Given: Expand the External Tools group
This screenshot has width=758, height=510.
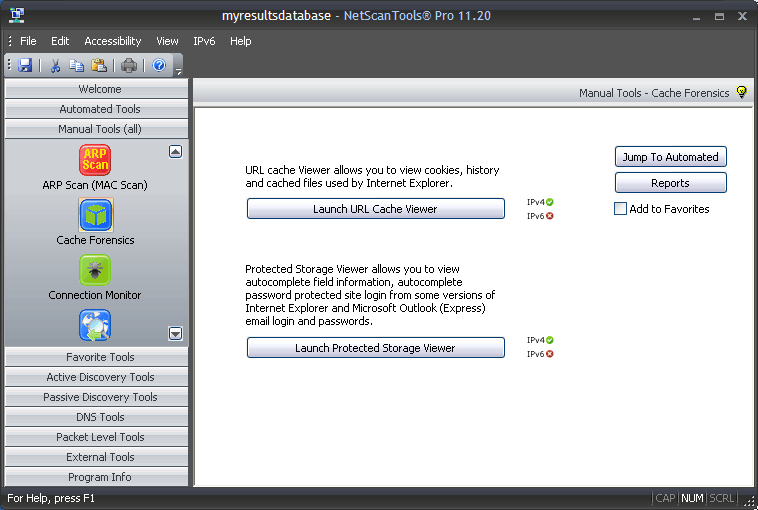Looking at the screenshot, I should [x=97, y=457].
